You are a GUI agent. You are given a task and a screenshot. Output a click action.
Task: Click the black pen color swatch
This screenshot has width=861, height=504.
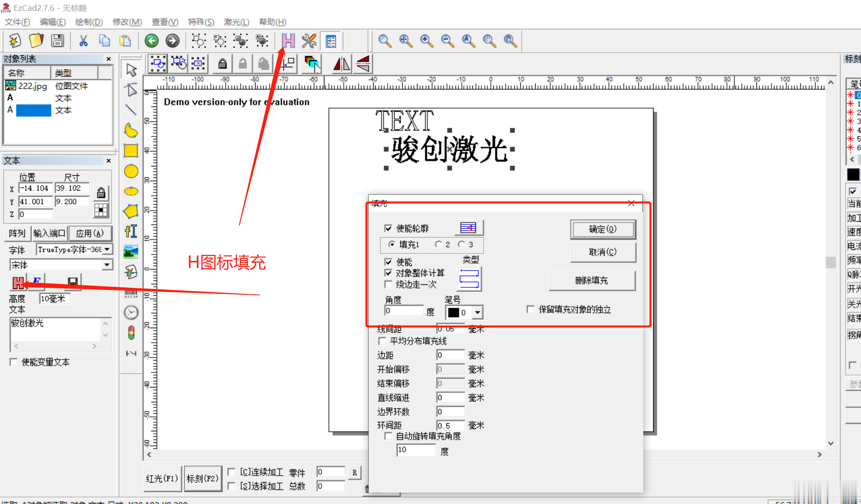[x=453, y=312]
